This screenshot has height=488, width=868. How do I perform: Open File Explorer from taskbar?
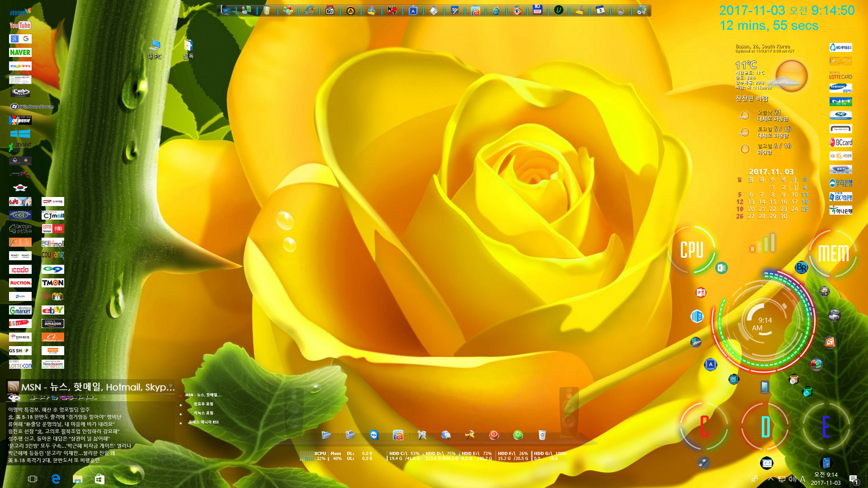coord(78,479)
